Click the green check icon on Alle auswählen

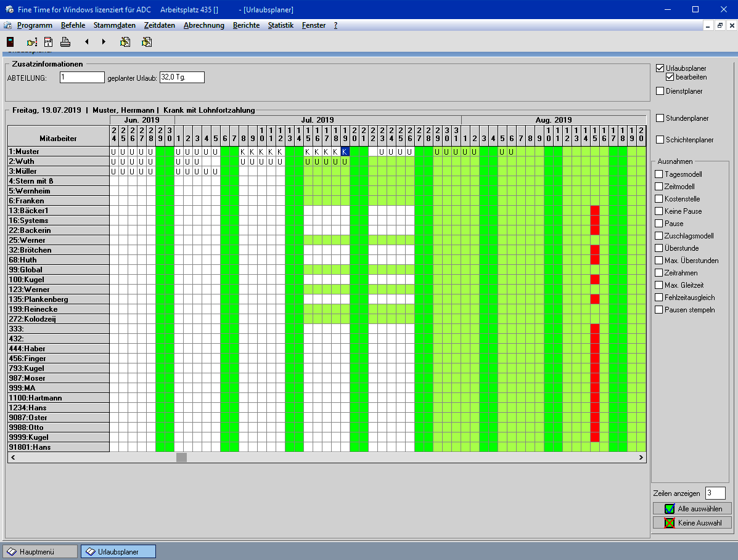point(670,509)
